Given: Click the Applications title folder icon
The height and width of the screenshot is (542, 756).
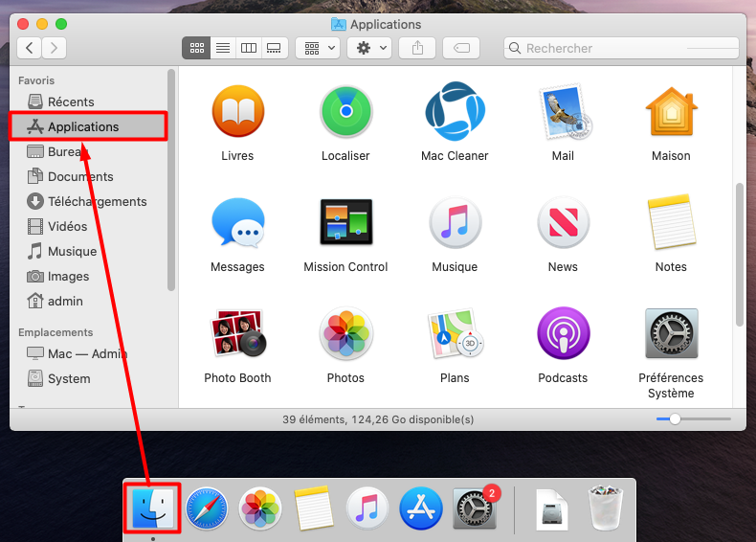Looking at the screenshot, I should click(x=339, y=24).
